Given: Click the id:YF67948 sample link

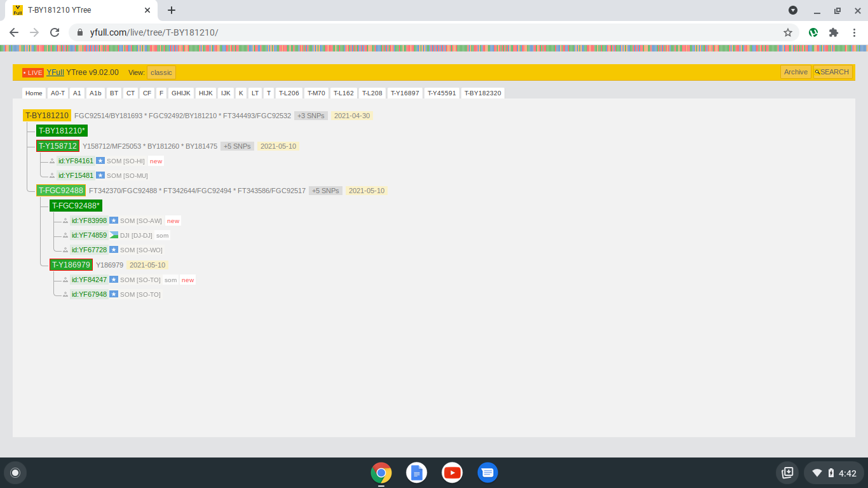Looking at the screenshot, I should click(89, 294).
